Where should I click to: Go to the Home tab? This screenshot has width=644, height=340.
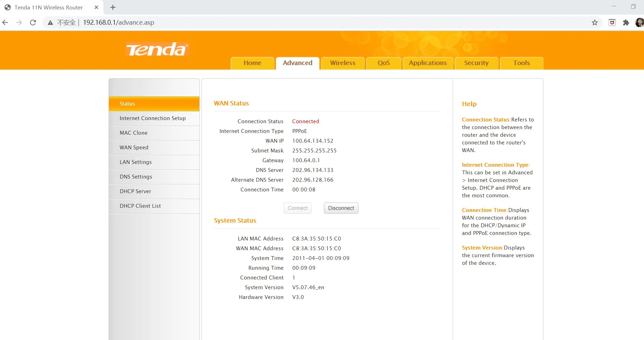(x=252, y=63)
